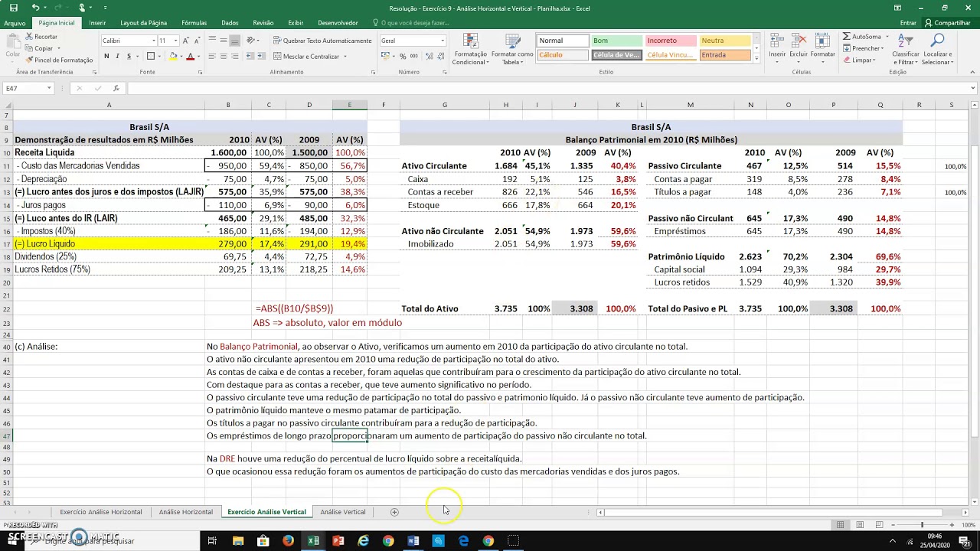The image size is (980, 551).
Task: Open the Análise Horizontal sheet tab
Action: (x=186, y=511)
